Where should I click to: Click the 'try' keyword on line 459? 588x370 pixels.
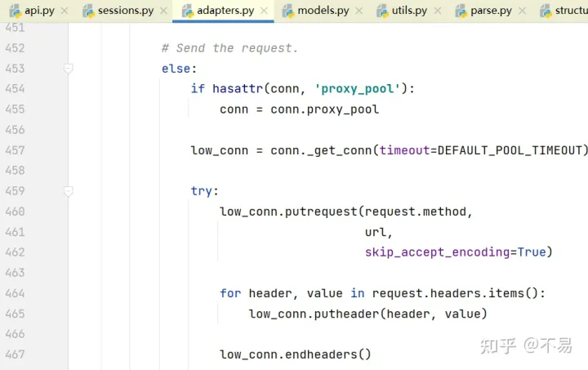pyautogui.click(x=202, y=191)
